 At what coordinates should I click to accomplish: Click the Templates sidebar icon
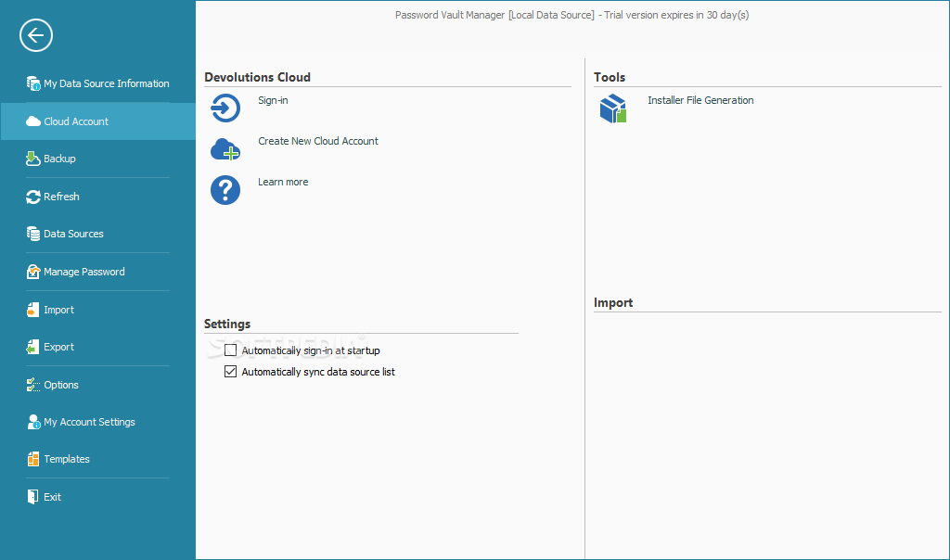32,459
